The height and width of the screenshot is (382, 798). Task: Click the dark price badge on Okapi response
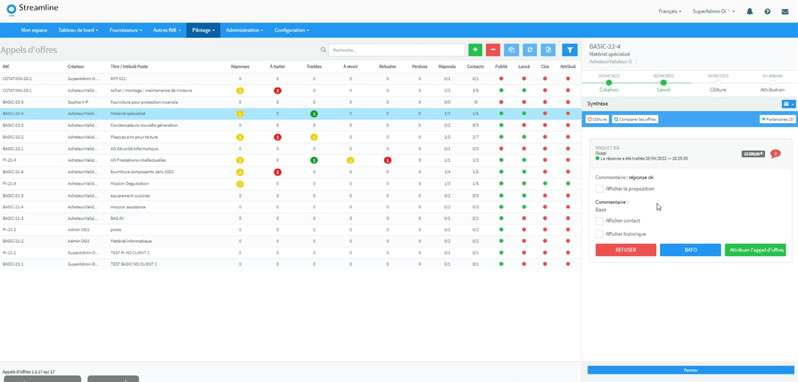[x=753, y=154]
